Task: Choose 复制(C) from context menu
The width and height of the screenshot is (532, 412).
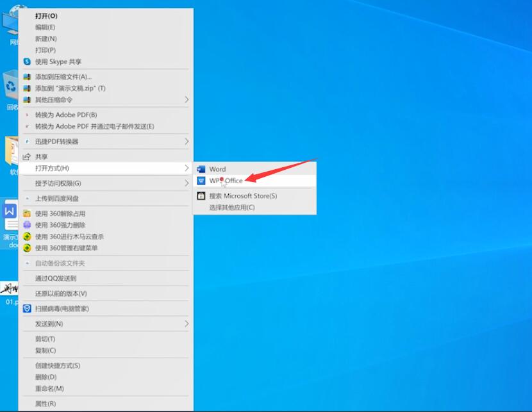Action: pos(106,350)
